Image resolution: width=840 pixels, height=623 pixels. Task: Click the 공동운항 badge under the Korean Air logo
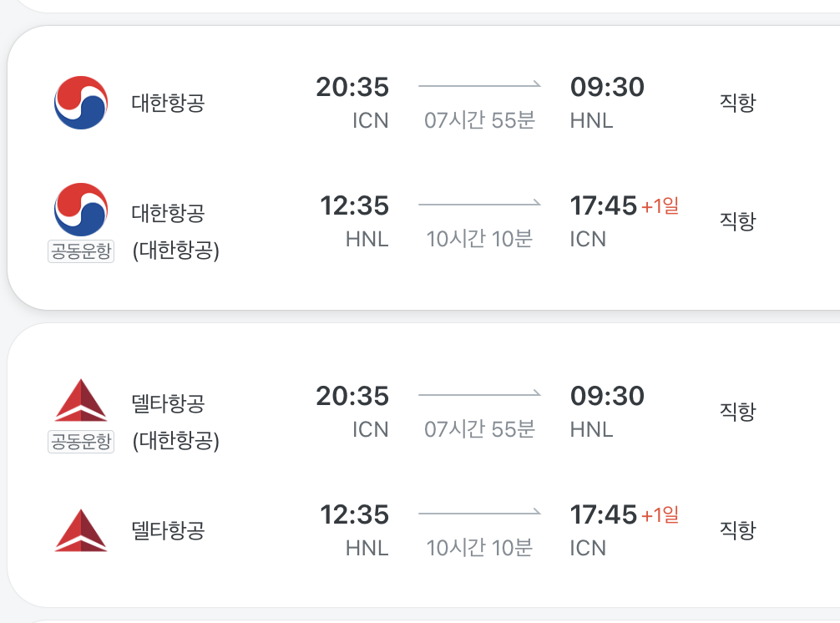tap(80, 251)
